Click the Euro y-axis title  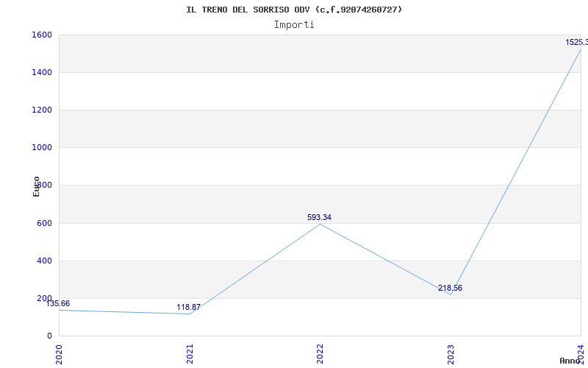coord(36,186)
